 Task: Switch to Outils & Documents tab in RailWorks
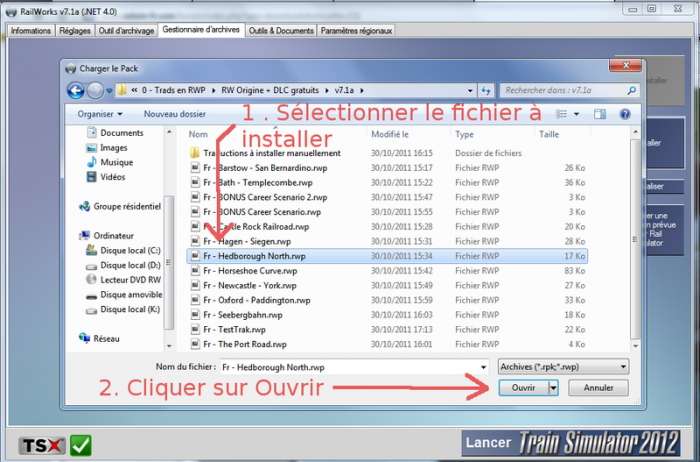(x=281, y=31)
